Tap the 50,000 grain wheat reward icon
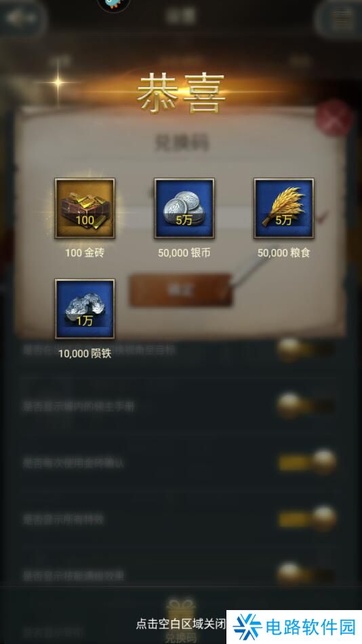 click(284, 208)
